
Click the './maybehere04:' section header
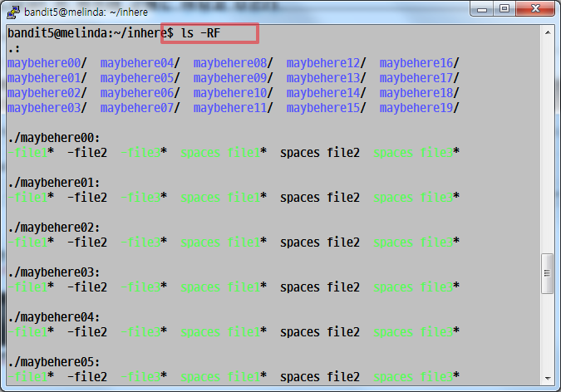click(x=54, y=317)
